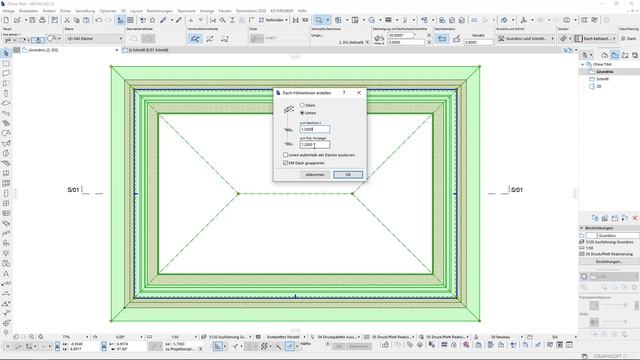Screen dimensions: 640x360
Task: Confirm the dialog with OK
Action: point(348,175)
